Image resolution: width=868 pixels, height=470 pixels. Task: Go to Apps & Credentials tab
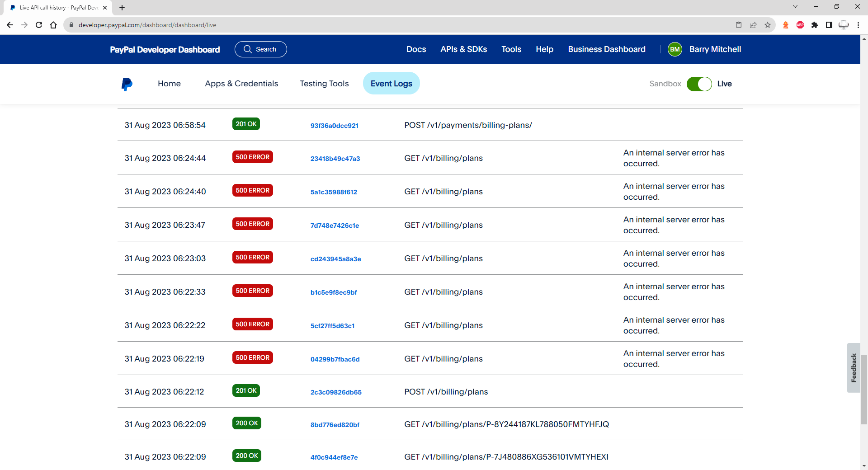tap(241, 84)
